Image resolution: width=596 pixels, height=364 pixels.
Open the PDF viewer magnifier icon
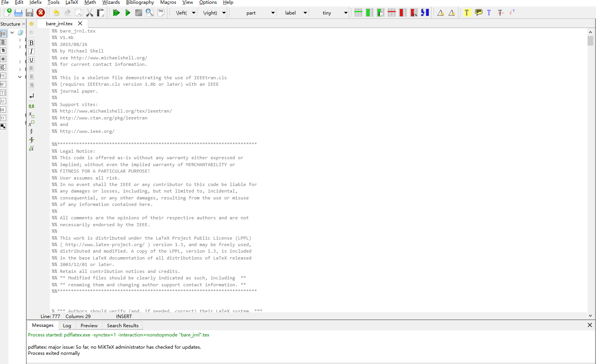[150, 13]
